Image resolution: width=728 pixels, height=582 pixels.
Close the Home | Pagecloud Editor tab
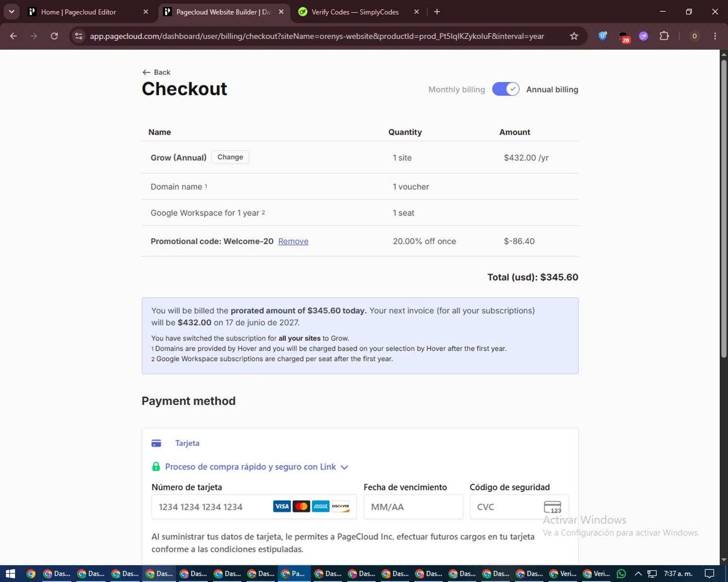[146, 12]
